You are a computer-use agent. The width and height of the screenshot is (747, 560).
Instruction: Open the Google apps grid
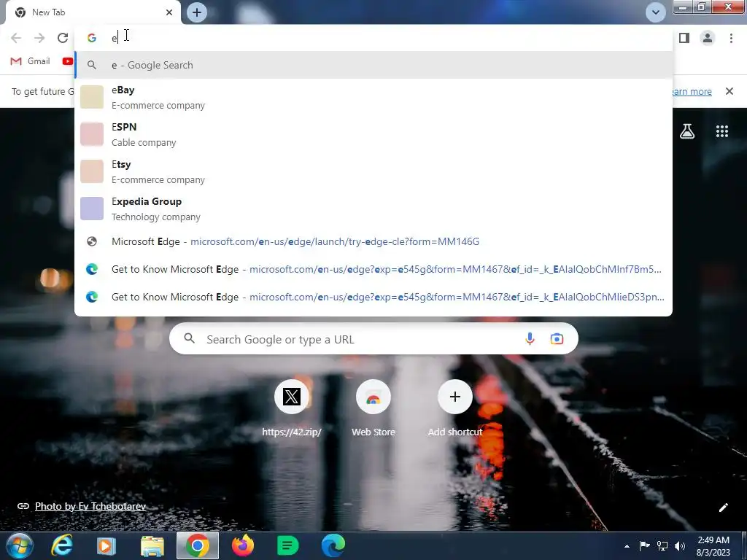click(722, 131)
